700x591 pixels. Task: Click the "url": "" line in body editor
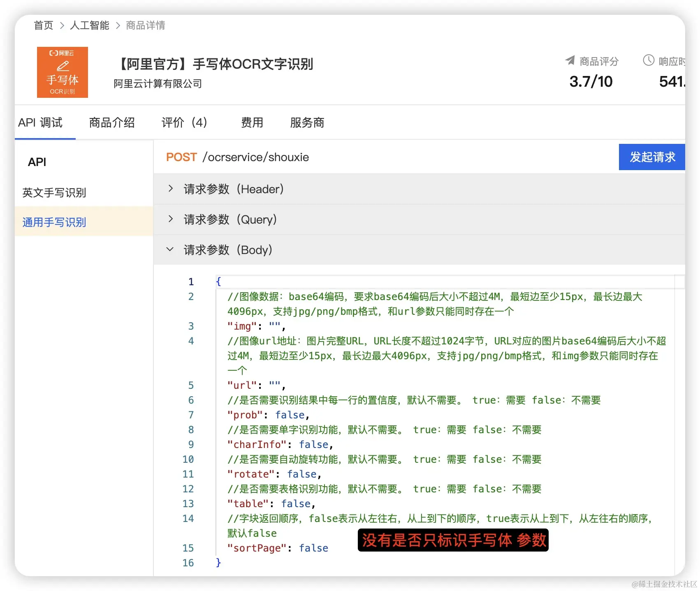tap(257, 385)
